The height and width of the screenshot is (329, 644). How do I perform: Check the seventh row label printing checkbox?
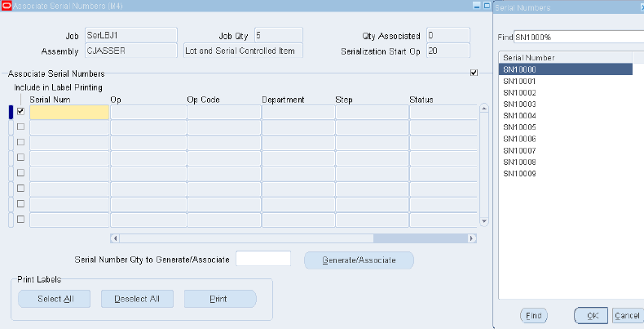(20, 204)
